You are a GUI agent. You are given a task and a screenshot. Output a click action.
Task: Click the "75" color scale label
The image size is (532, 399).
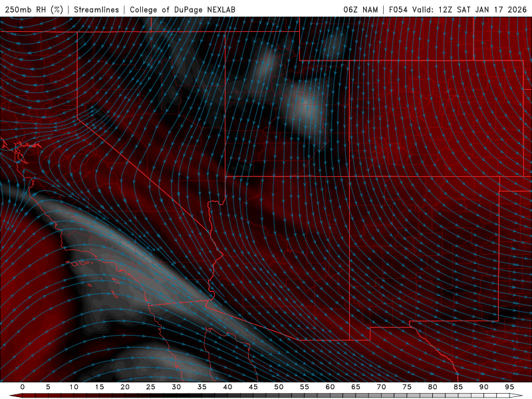click(407, 387)
